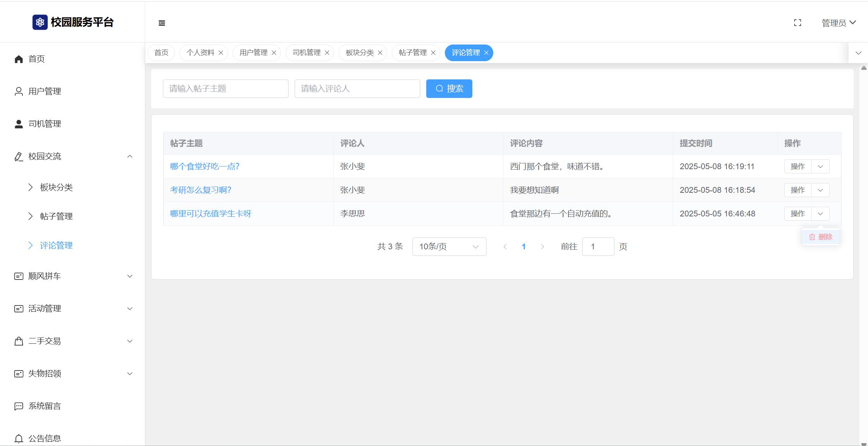The image size is (868, 446).
Task: Go to next page arrow
Action: (542, 247)
